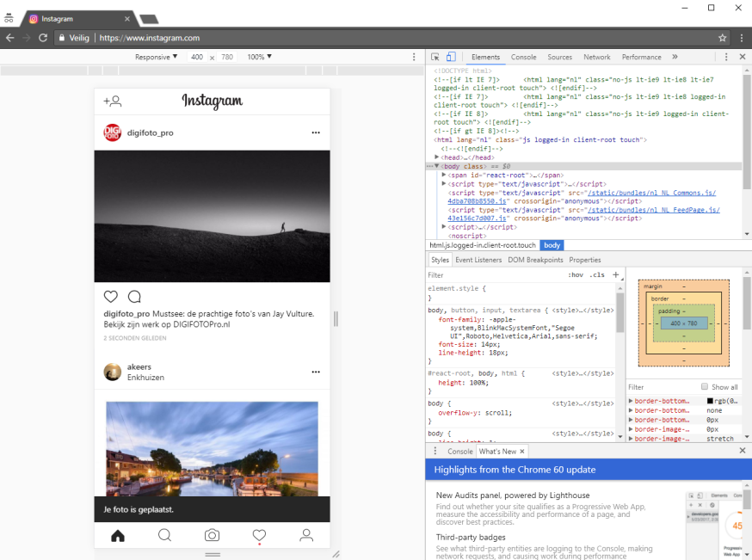Open activity heart in bottom bar
The width and height of the screenshot is (752, 560).
click(x=259, y=536)
